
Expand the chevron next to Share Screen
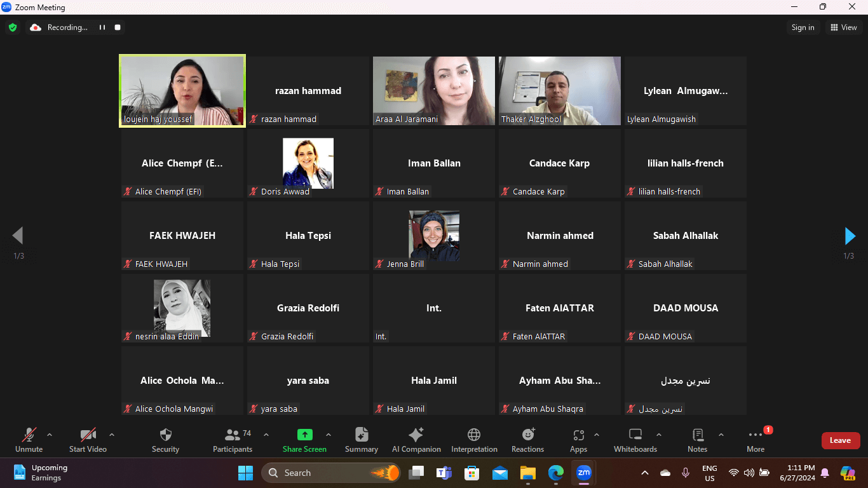[x=329, y=435]
